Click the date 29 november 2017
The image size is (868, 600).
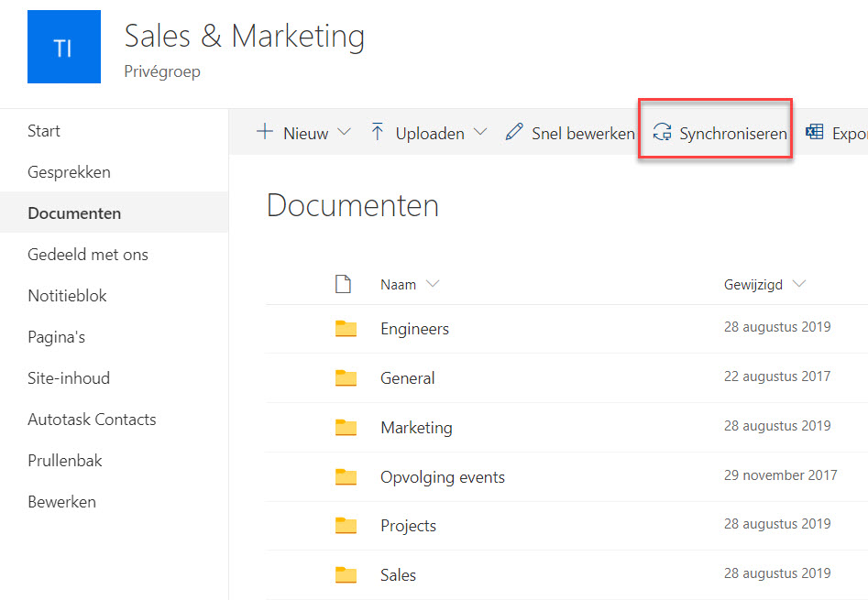click(x=781, y=475)
